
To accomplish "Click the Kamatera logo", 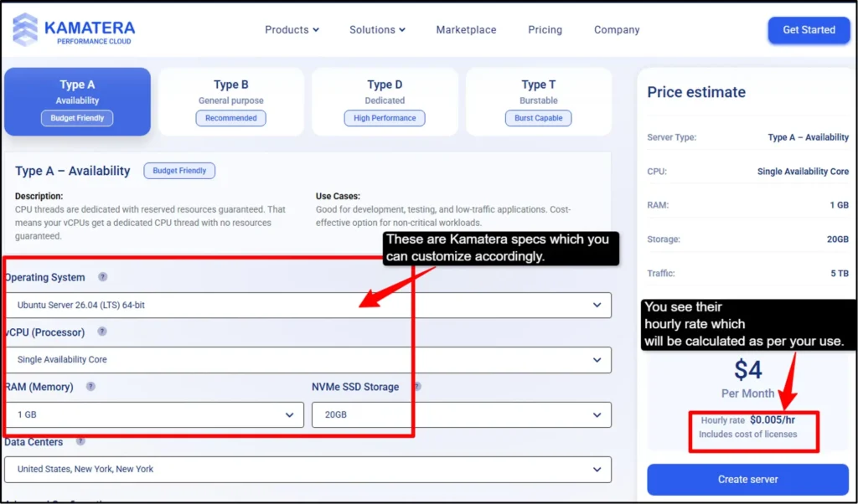I will pos(74,30).
